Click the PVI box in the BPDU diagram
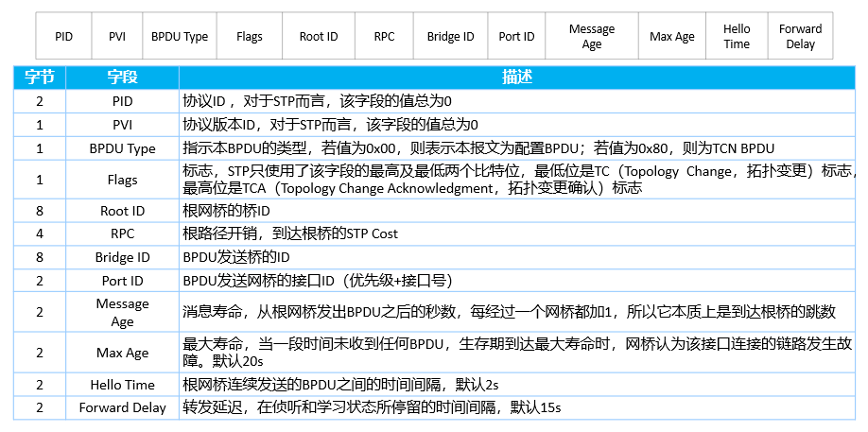The image size is (868, 432). coord(117,37)
